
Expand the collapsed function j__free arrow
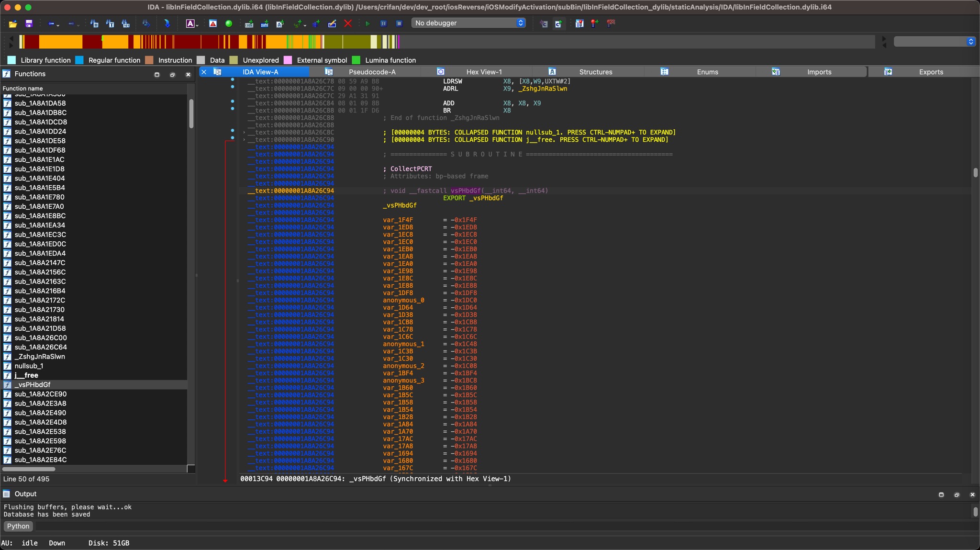click(244, 140)
